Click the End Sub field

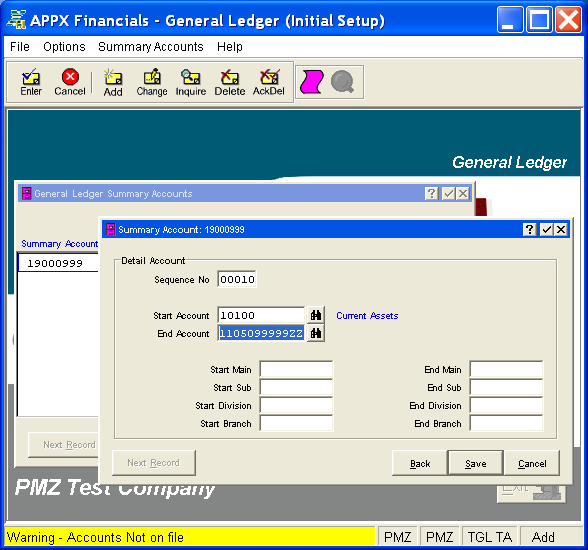(x=506, y=387)
